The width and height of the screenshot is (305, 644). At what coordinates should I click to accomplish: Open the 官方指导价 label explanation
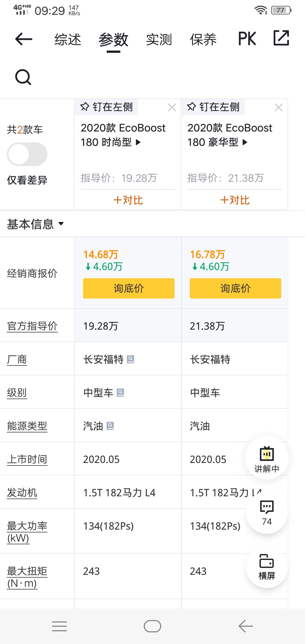click(x=32, y=326)
